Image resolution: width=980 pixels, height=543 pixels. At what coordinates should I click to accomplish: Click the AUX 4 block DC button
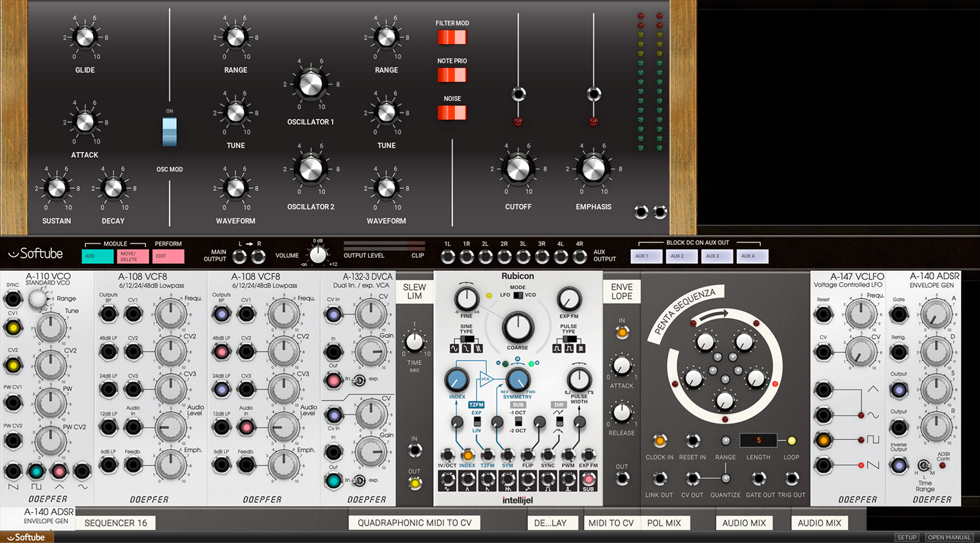coord(752,256)
